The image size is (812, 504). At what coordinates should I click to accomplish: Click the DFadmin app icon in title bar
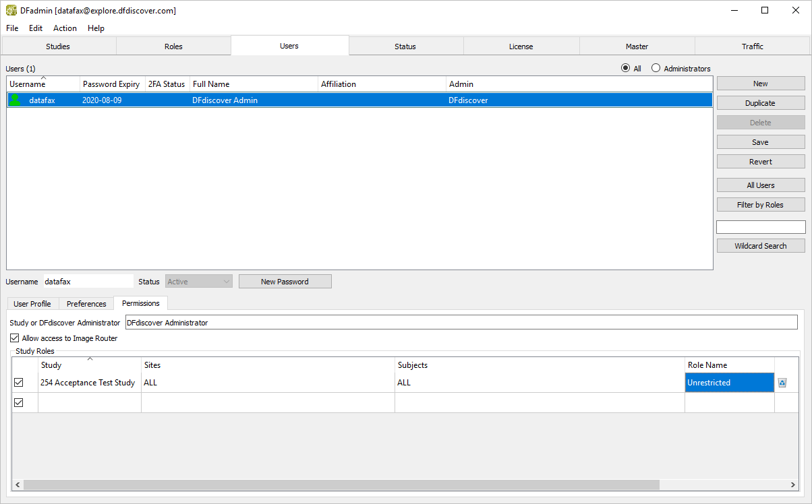click(11, 11)
